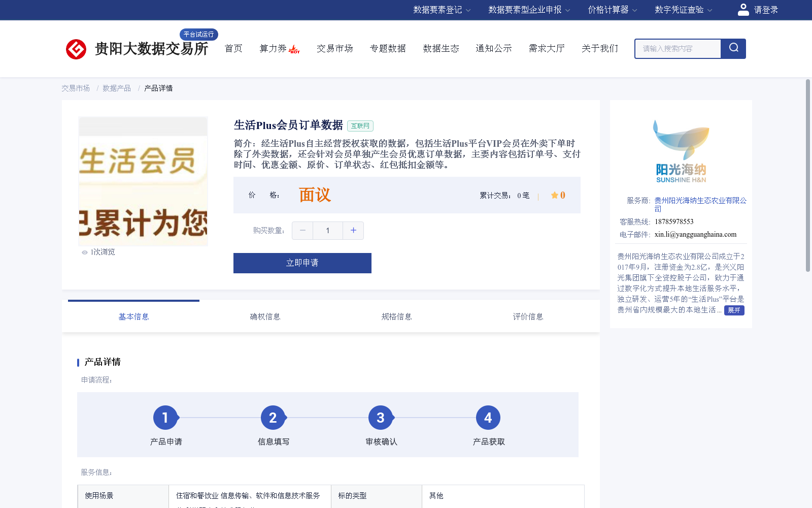Screen dimensions: 812x508
Task: Click the quantity input field showing 1
Action: pos(328,231)
